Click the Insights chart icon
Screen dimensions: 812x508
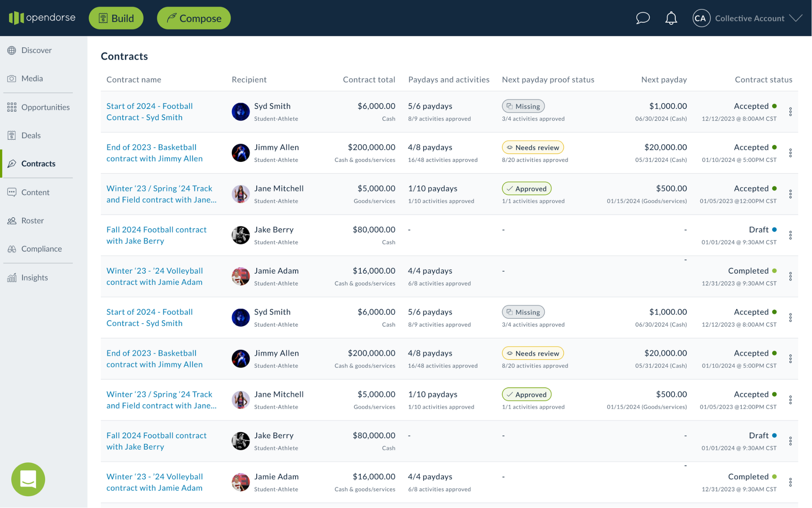12,277
